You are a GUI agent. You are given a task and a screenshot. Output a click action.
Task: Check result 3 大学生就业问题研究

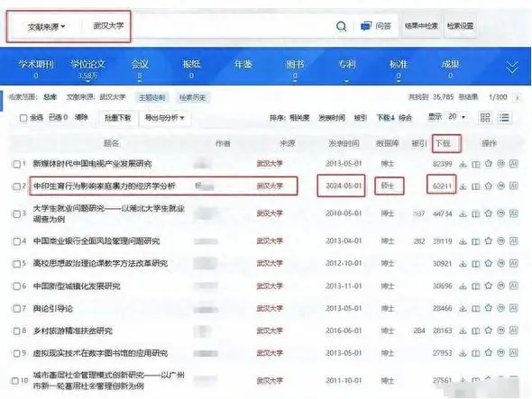16,214
